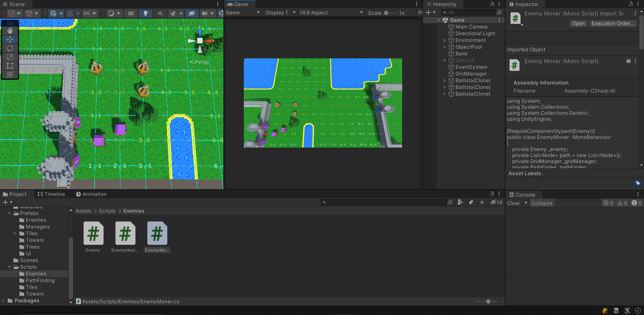Open the Game view type dropdown
This screenshot has width=644, height=315.
tap(243, 13)
